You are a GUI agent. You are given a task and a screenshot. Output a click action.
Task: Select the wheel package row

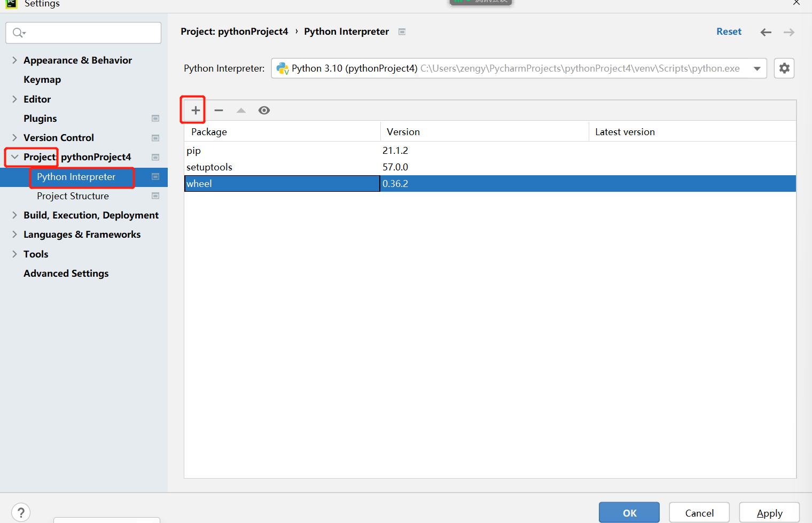(490, 184)
